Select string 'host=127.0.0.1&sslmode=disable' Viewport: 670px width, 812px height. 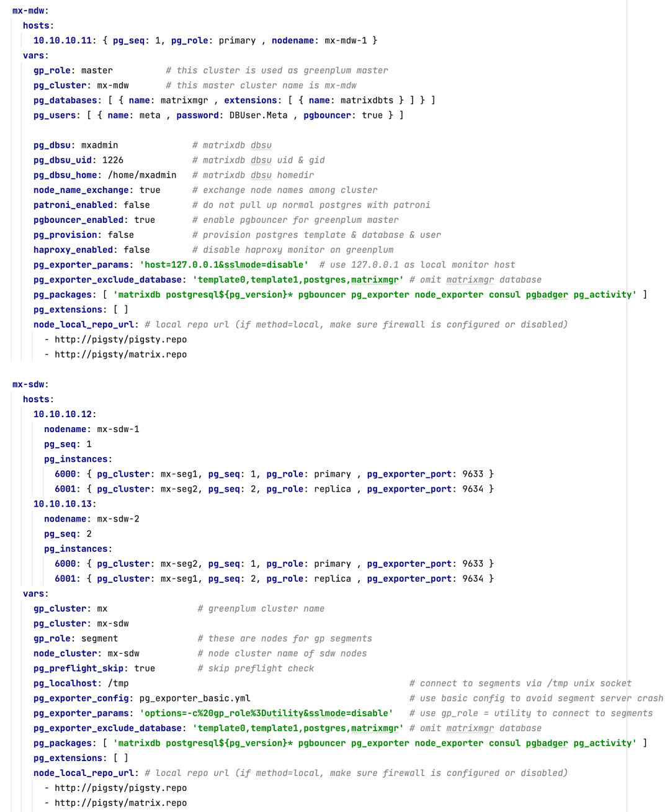[x=224, y=264]
